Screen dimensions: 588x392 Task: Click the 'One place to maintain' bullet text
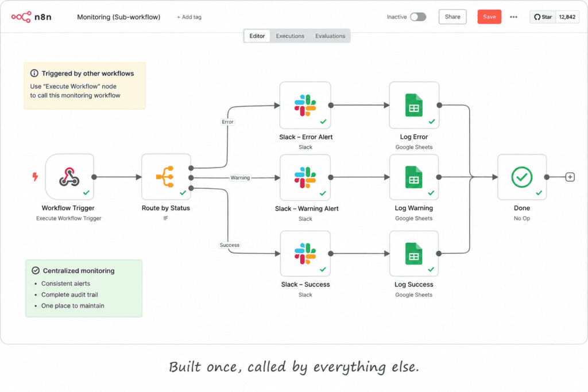tap(73, 306)
